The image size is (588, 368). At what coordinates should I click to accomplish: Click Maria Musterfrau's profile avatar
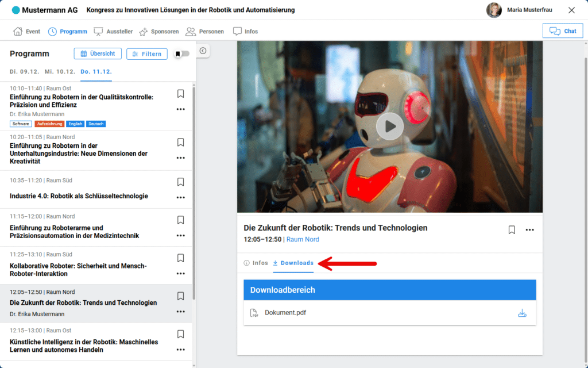point(494,10)
